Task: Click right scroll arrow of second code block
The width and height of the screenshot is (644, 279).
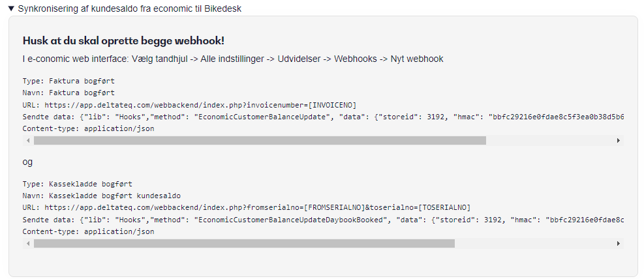Action: pos(619,244)
